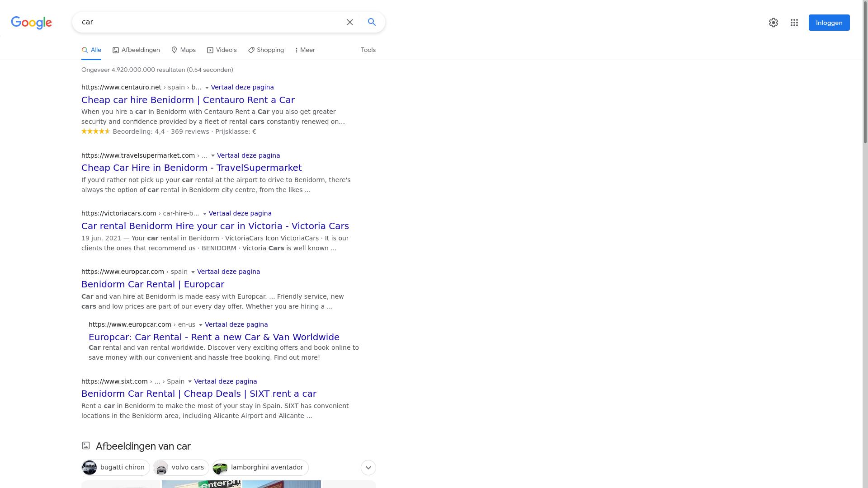Open the Google apps grid icon
Image resolution: width=868 pixels, height=488 pixels.
point(794,23)
